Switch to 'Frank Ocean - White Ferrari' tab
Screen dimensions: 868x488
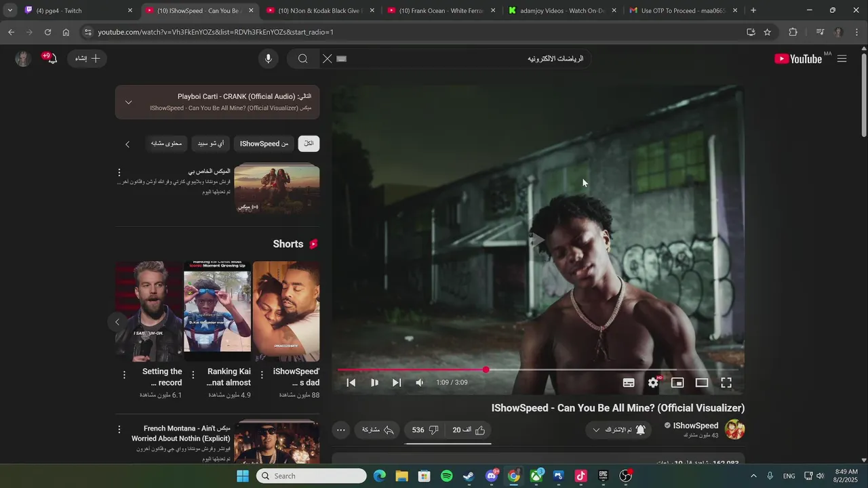pyautogui.click(x=441, y=11)
